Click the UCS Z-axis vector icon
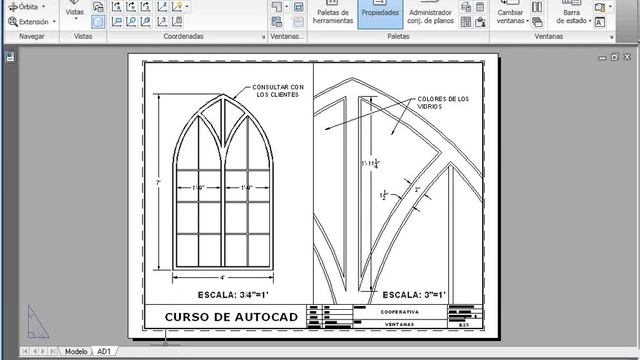 (162, 7)
